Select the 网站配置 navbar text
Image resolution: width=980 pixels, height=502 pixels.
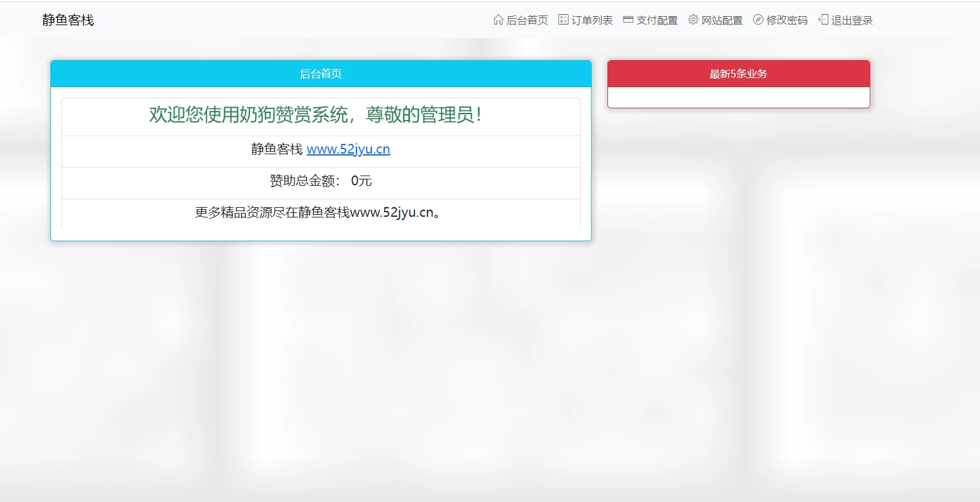[722, 21]
